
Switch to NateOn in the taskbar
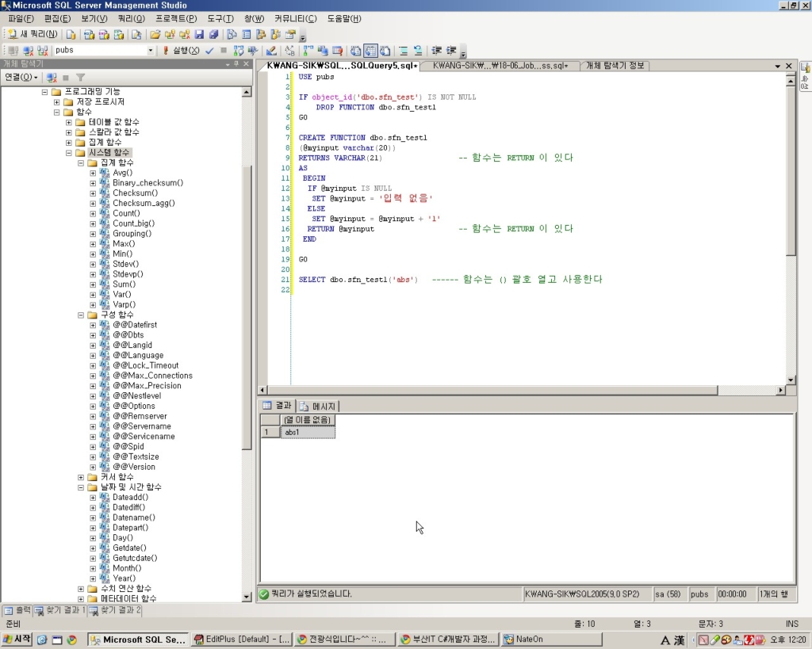553,639
